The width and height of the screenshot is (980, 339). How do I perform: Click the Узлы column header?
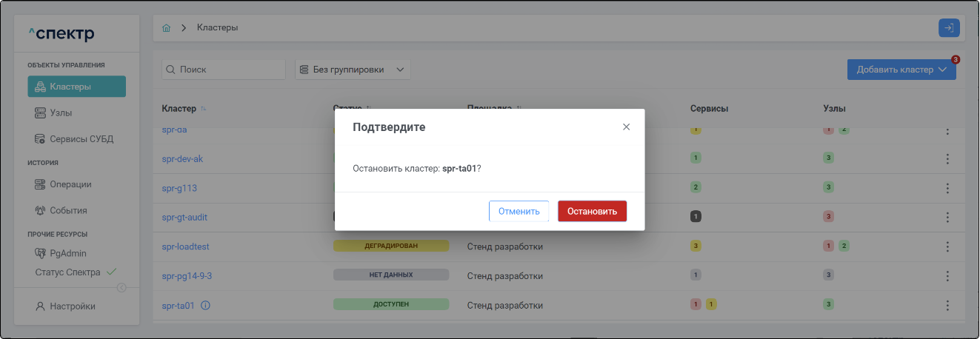click(834, 109)
